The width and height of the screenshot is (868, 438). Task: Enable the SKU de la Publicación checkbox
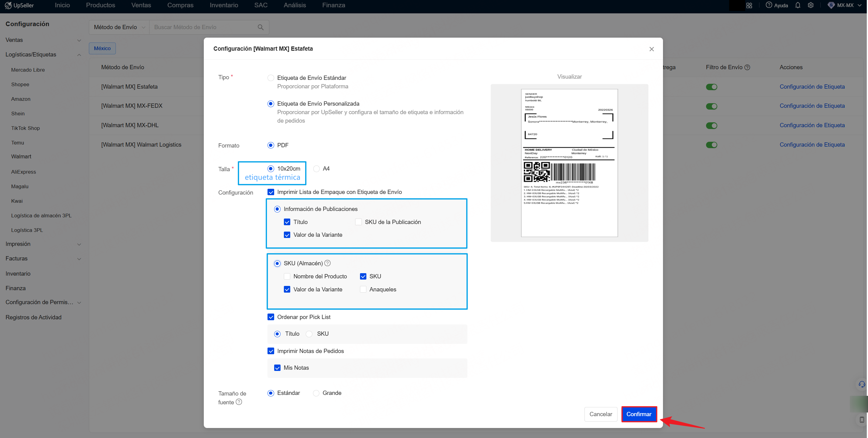[358, 222]
